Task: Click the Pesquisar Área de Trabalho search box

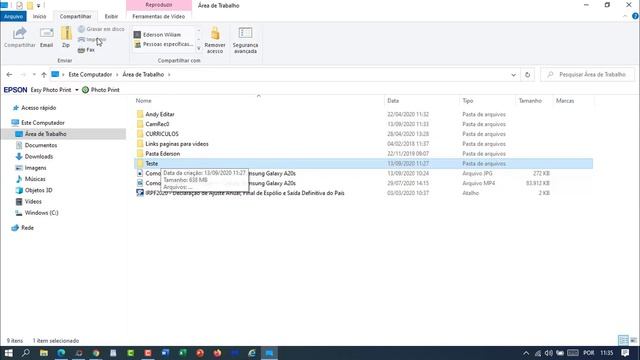Action: click(x=588, y=75)
